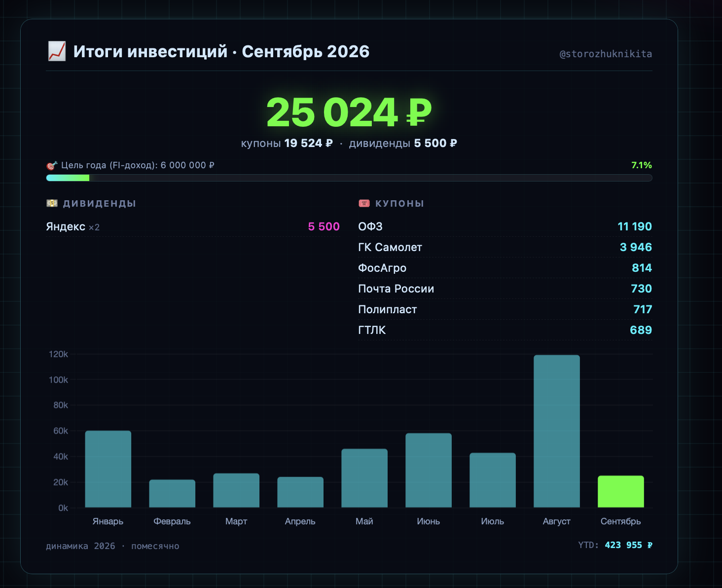Click the ФосАгро value 814

coord(642,268)
